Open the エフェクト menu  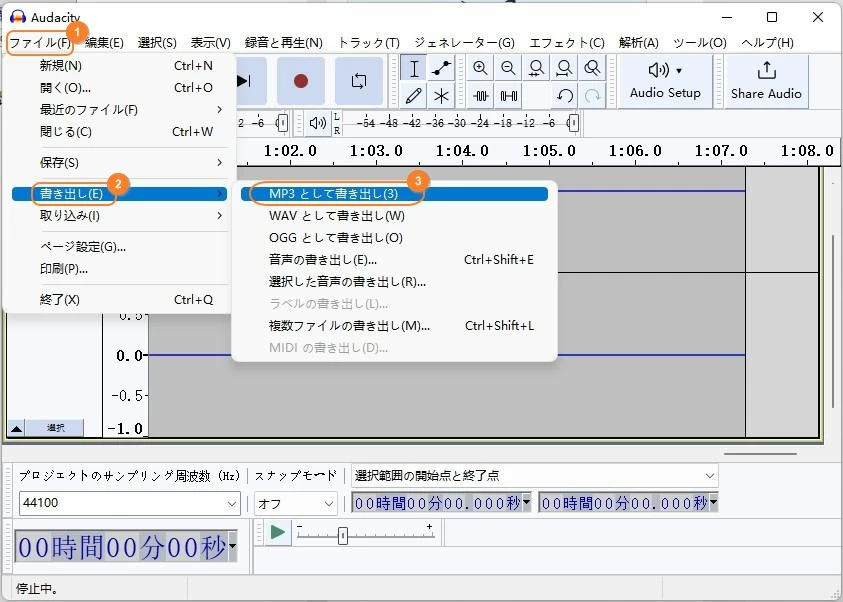(x=567, y=42)
